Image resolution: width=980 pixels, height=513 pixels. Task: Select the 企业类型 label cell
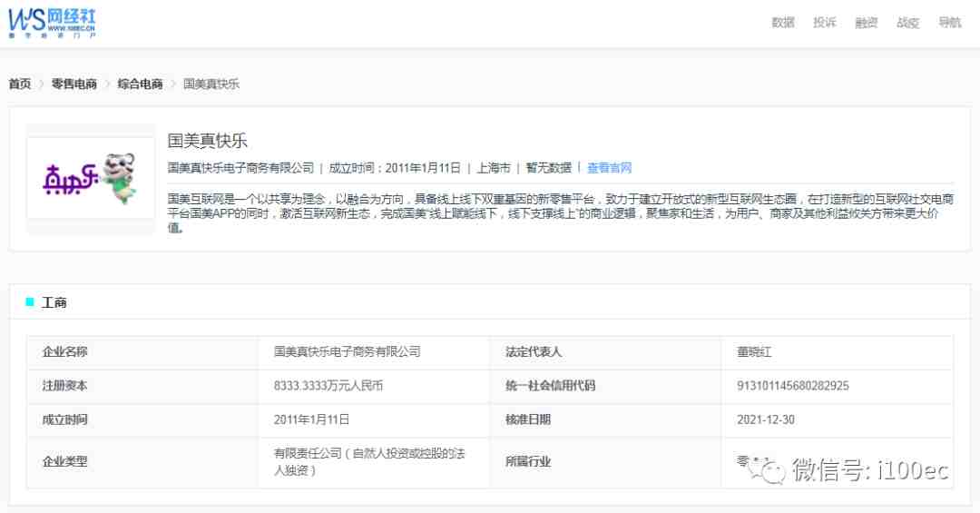[142, 462]
